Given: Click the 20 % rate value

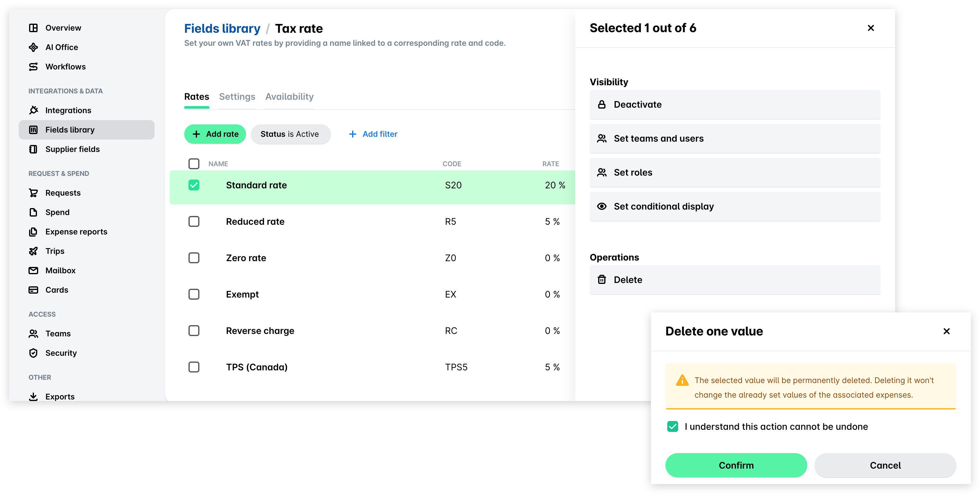Looking at the screenshot, I should (555, 185).
